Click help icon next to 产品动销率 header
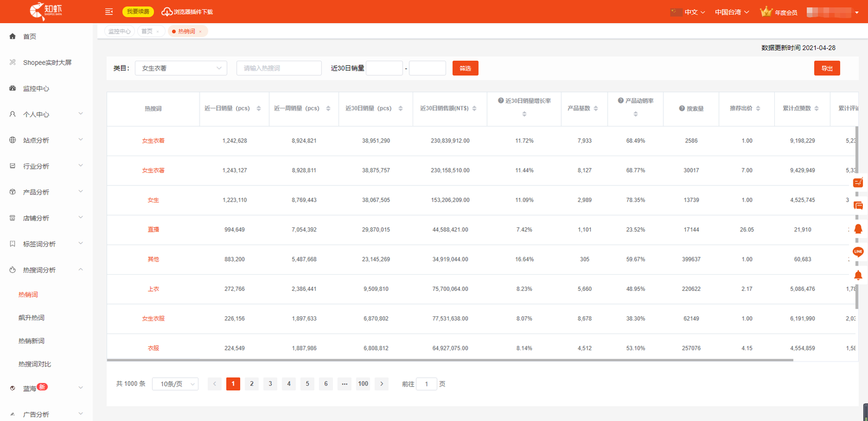The height and width of the screenshot is (421, 868). pos(620,101)
